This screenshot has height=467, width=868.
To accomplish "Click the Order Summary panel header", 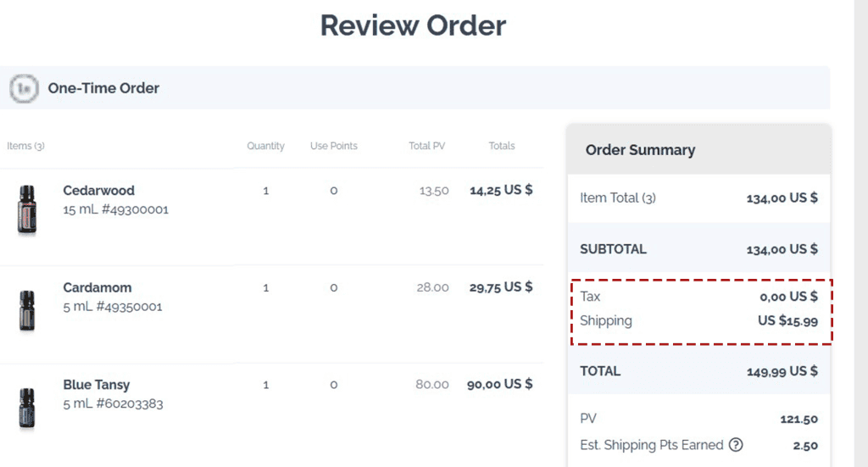I will (640, 150).
